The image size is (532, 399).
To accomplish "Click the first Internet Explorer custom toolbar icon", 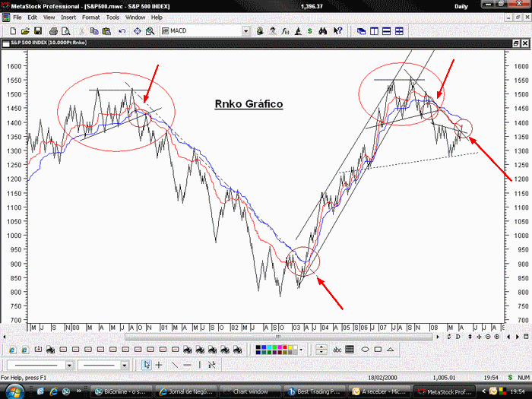I will pos(12,350).
